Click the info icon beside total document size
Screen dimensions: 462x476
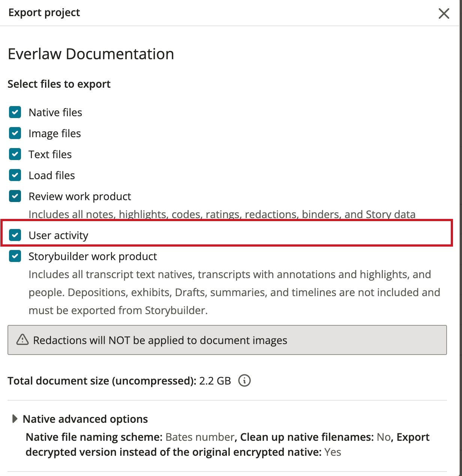tap(244, 380)
